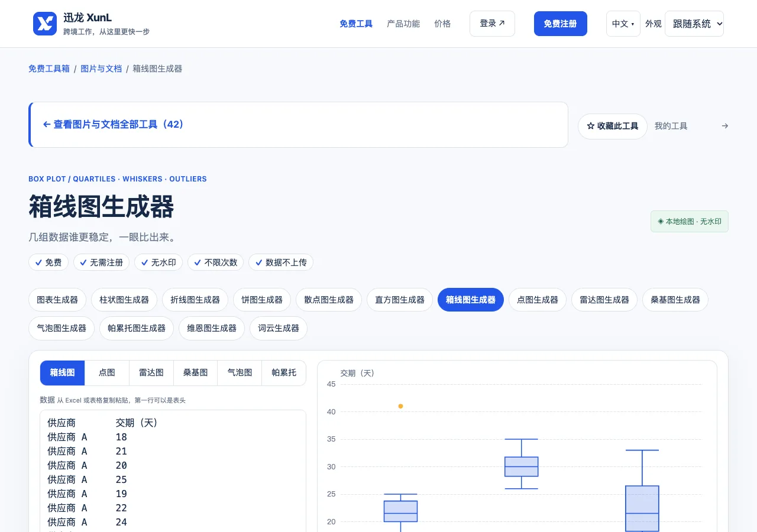Screen dimensions: 757x532
Task: Open the 直方图生成器 tool chip
Action: [400, 300]
